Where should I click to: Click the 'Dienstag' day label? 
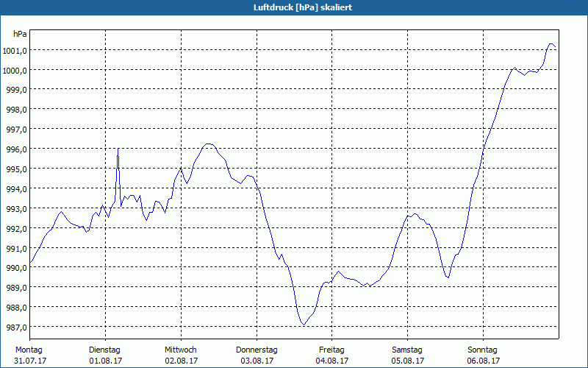pos(104,350)
